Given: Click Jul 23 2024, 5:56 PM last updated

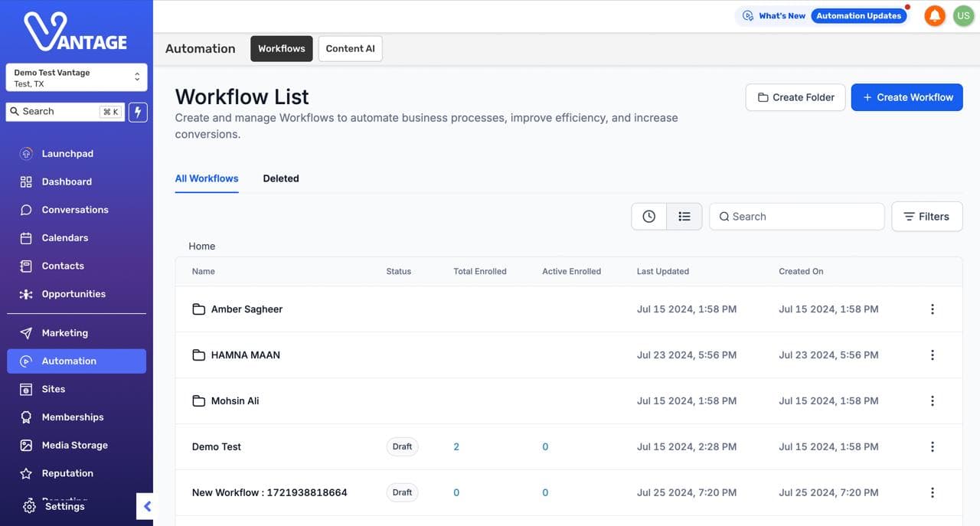Looking at the screenshot, I should (x=687, y=355).
